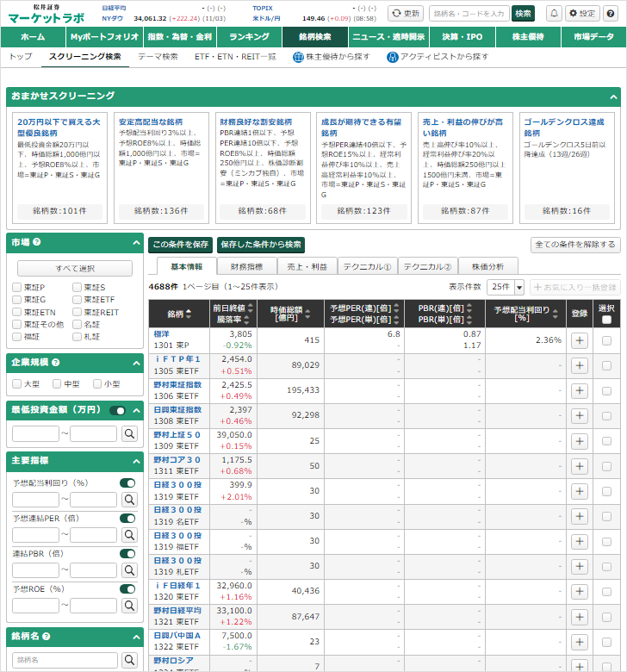The height and width of the screenshot is (672, 627).
Task: Open the 表示件数 25件 dropdown
Action: [506, 287]
